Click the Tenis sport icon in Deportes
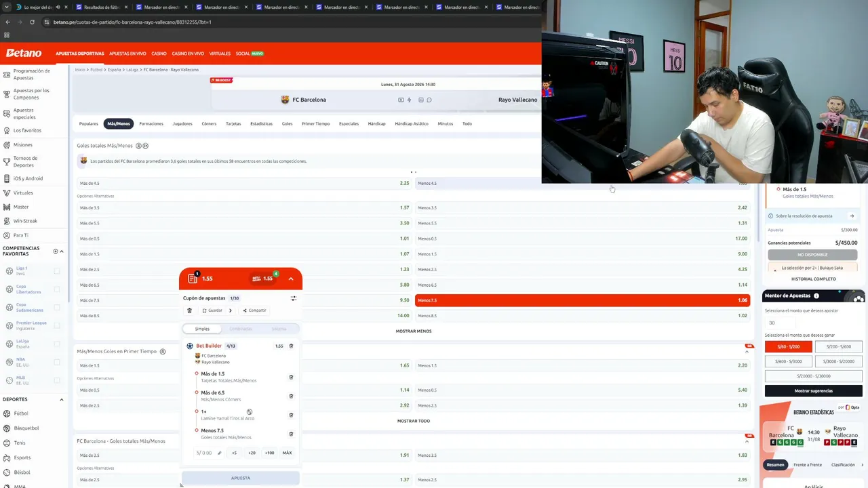The width and height of the screenshot is (868, 488). pyautogui.click(x=7, y=443)
